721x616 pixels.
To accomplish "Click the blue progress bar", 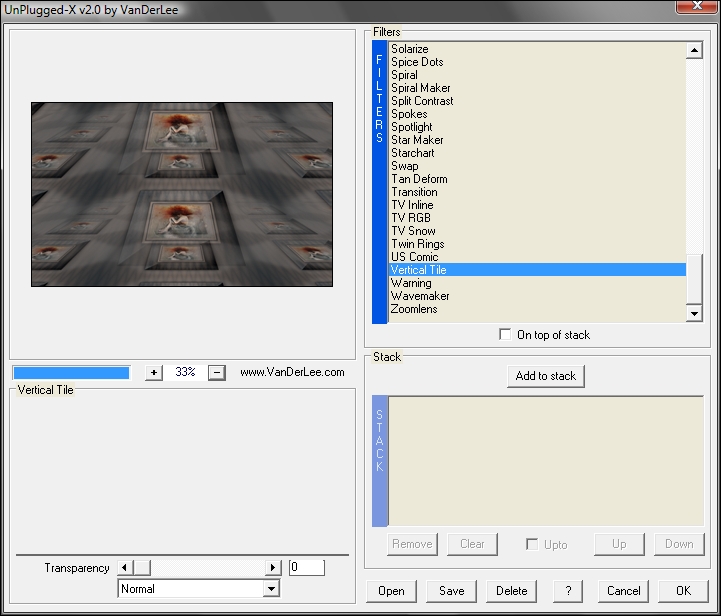I will click(71, 372).
